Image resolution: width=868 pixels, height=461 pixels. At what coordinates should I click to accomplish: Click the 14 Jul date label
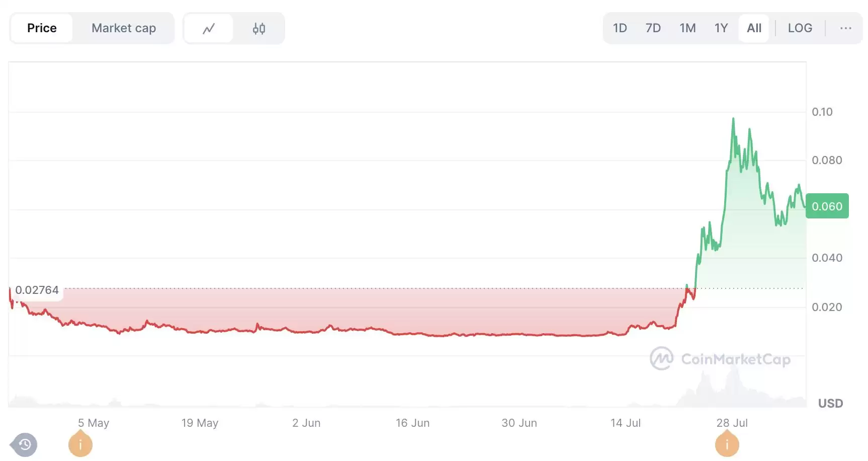[x=626, y=423]
